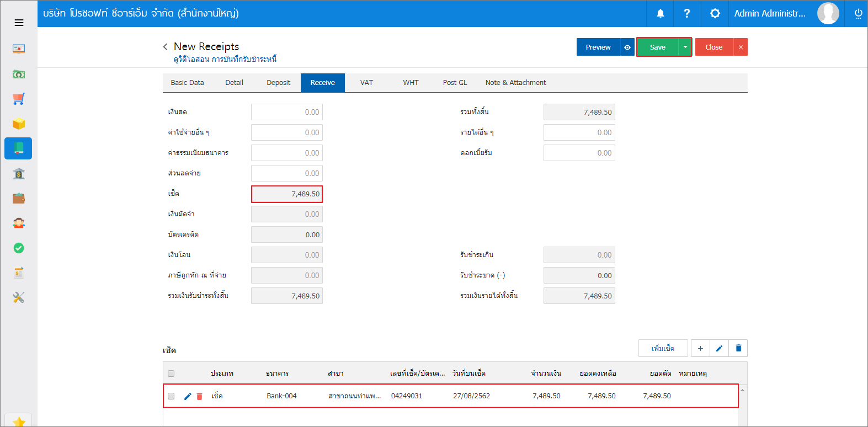Image resolution: width=868 pixels, height=427 pixels.
Task: Click the X icon next to Close
Action: (741, 47)
